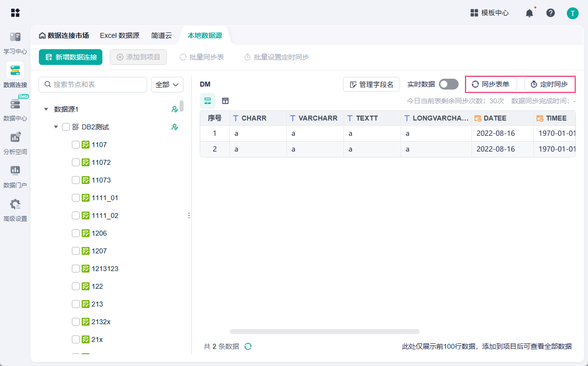Click table icon of 1111_01
This screenshot has width=588, height=366.
tap(86, 198)
